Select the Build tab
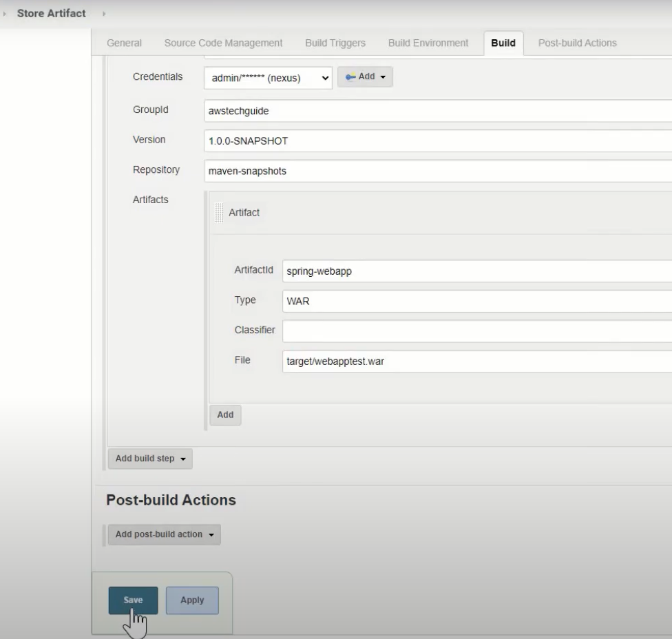This screenshot has width=672, height=639. pos(503,43)
